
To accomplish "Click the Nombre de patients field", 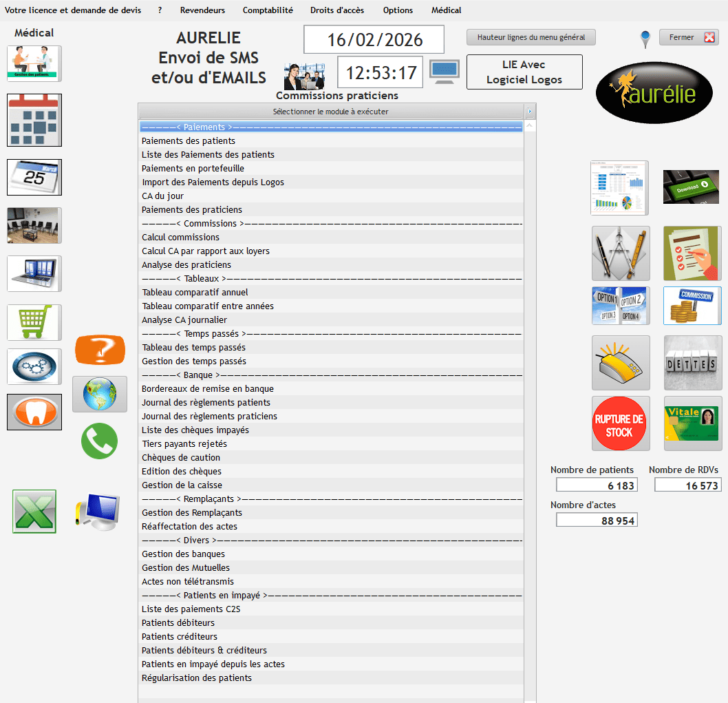I will 597,485.
